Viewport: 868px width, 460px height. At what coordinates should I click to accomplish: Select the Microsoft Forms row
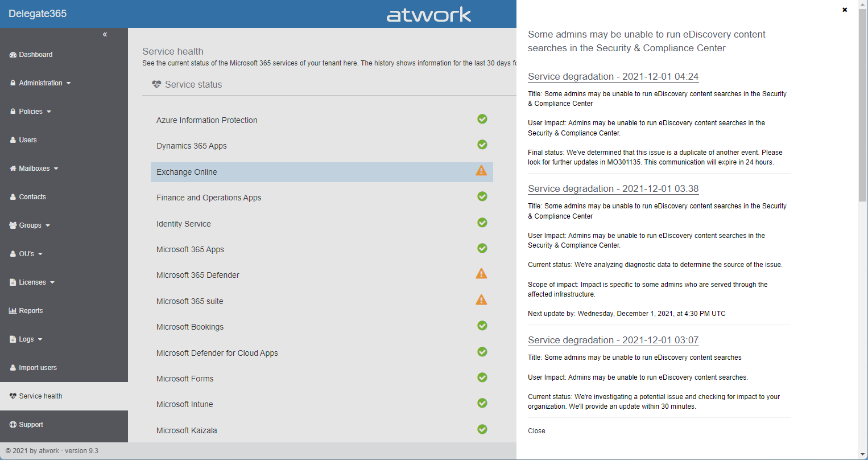[322, 379]
